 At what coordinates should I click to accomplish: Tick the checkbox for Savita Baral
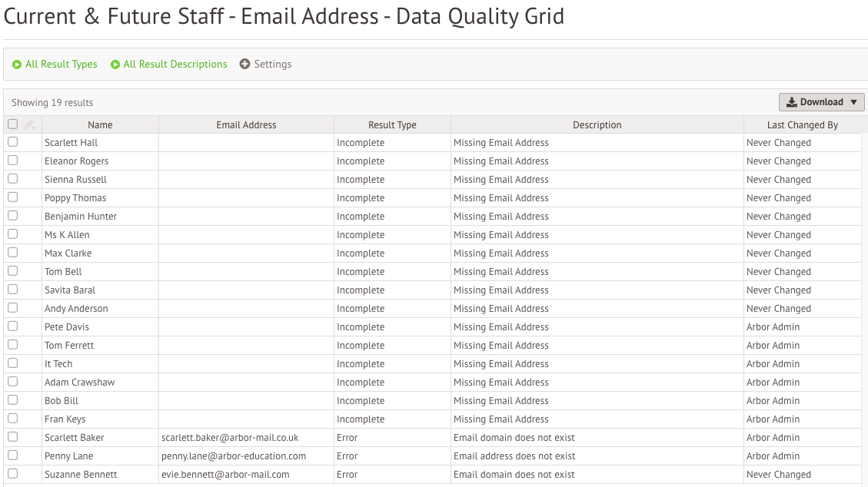pyautogui.click(x=13, y=289)
